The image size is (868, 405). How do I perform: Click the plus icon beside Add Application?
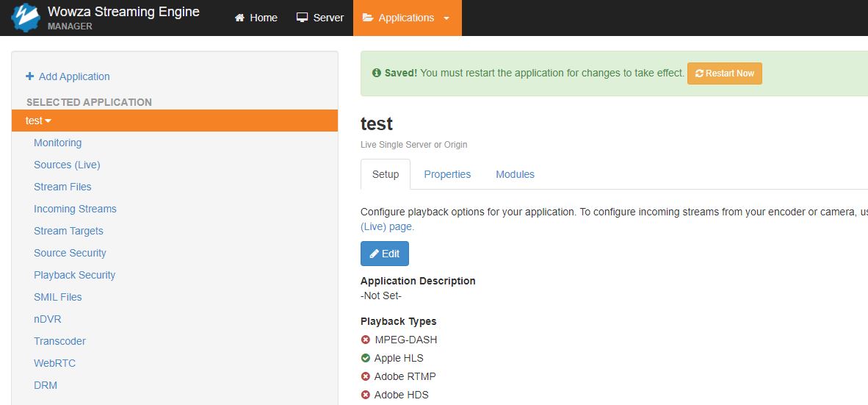30,76
